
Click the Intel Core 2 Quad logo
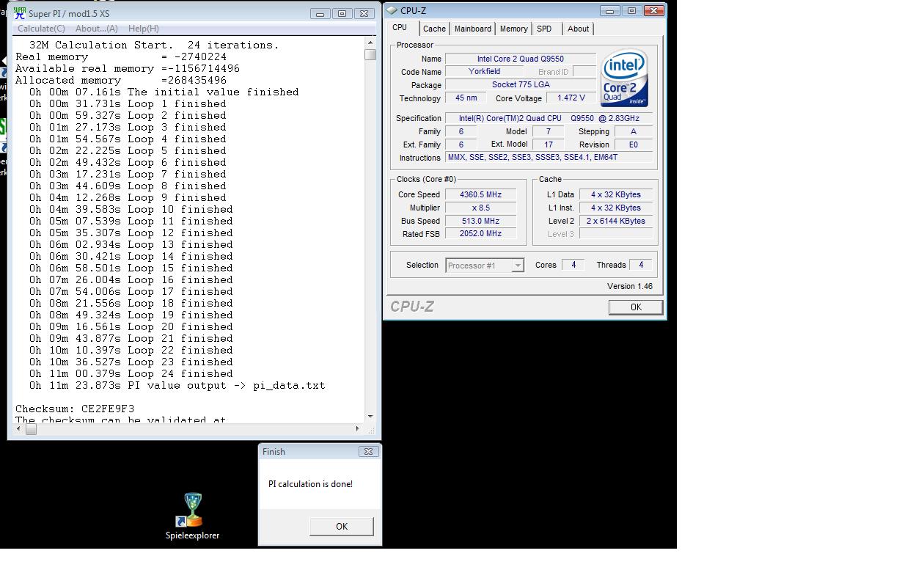coord(624,78)
